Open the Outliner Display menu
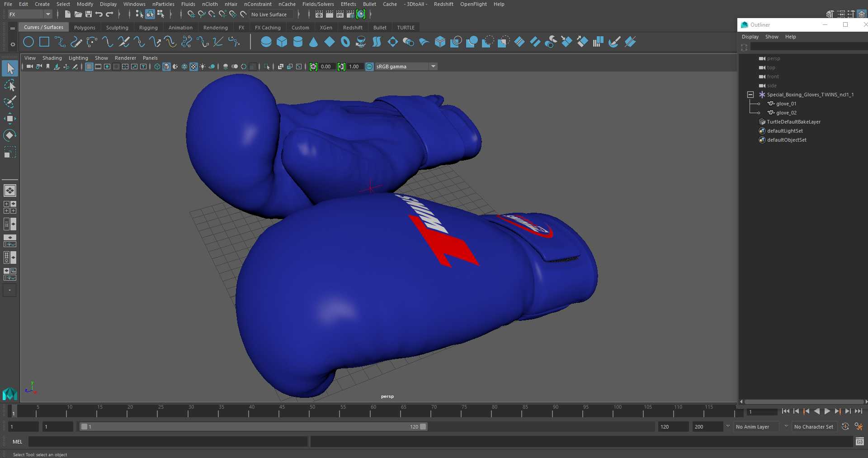The width and height of the screenshot is (868, 458). coord(750,37)
